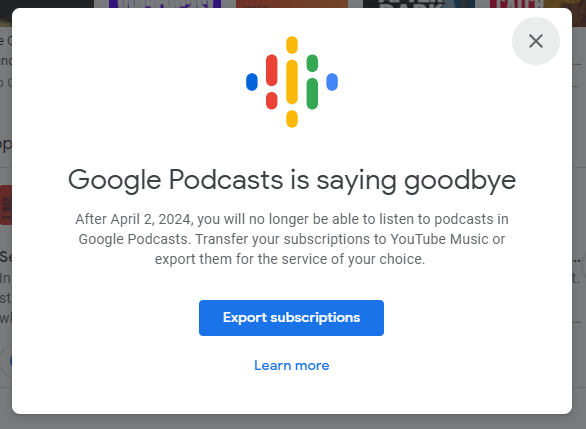586x429 pixels.
Task: Close the Google Podcasts goodbye dialog
Action: [536, 41]
